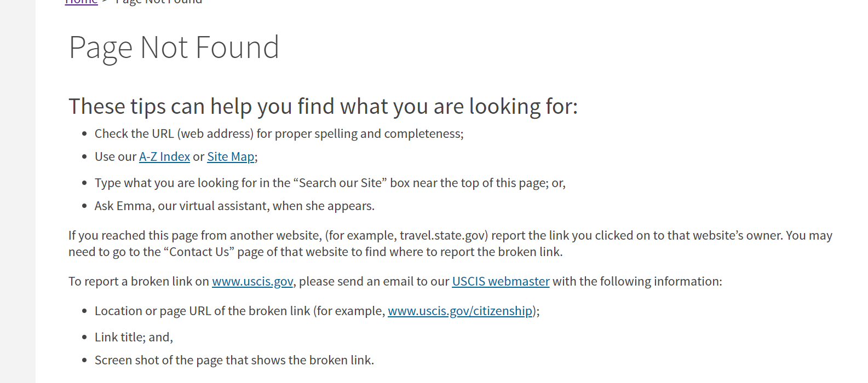This screenshot has height=383, width=868.
Task: Click the 'Screen shot of the page' bullet
Action: pos(234,361)
